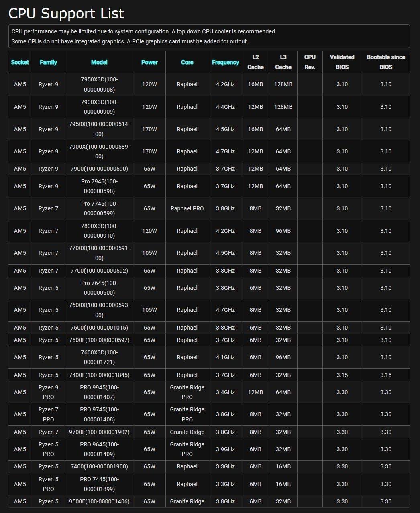Screen dimensions: 420x513
Task: Select the L2 Cache column header
Action: coord(255,62)
